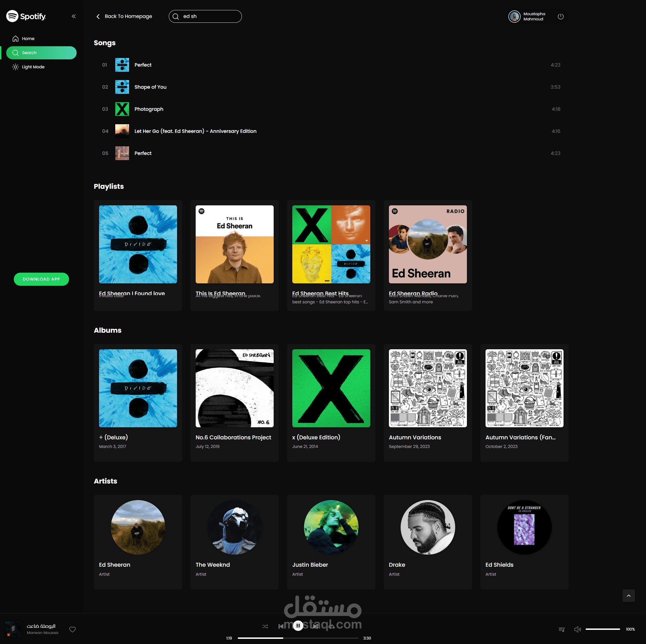Open No.6 Collaborations Project album
The width and height of the screenshot is (646, 644).
(x=235, y=403)
